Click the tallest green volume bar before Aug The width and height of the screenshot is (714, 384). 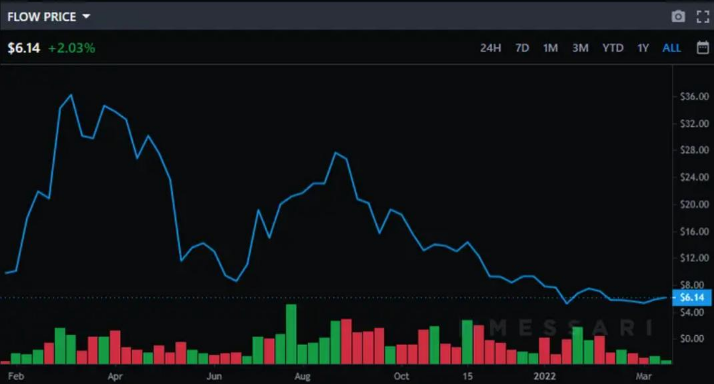[x=291, y=334]
